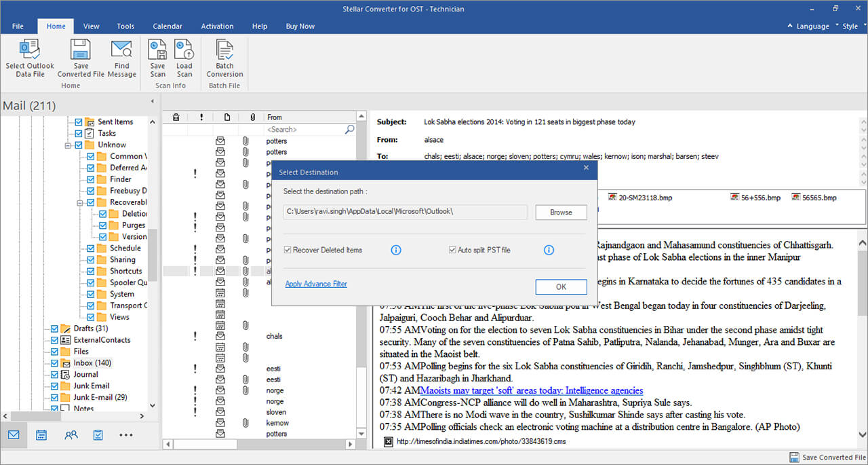Click Select Outlook Data File icon
The image size is (868, 465).
tap(29, 50)
